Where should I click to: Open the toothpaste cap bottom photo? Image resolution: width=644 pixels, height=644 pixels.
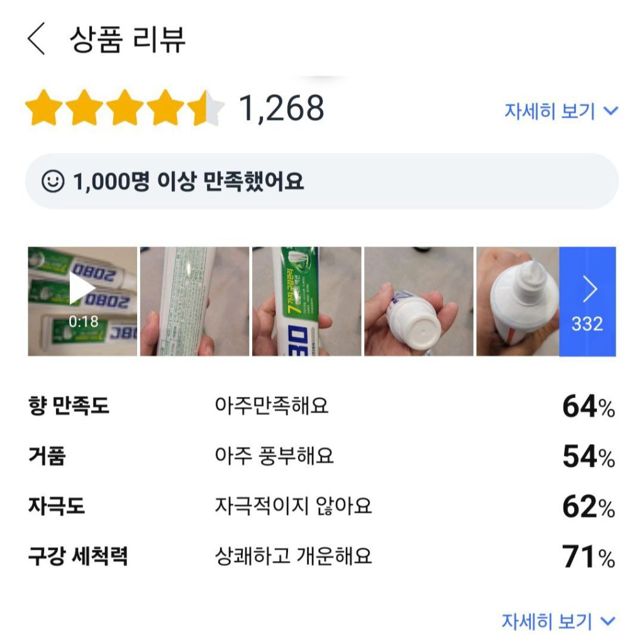click(x=418, y=301)
